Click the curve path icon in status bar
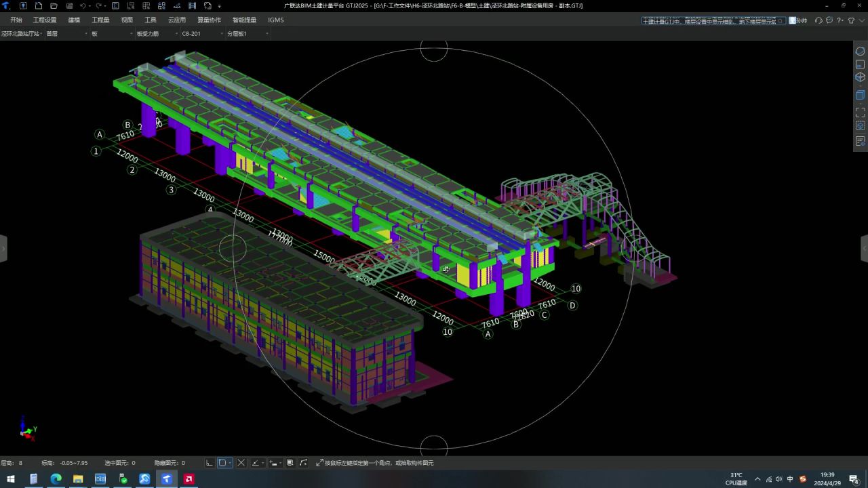 [303, 463]
